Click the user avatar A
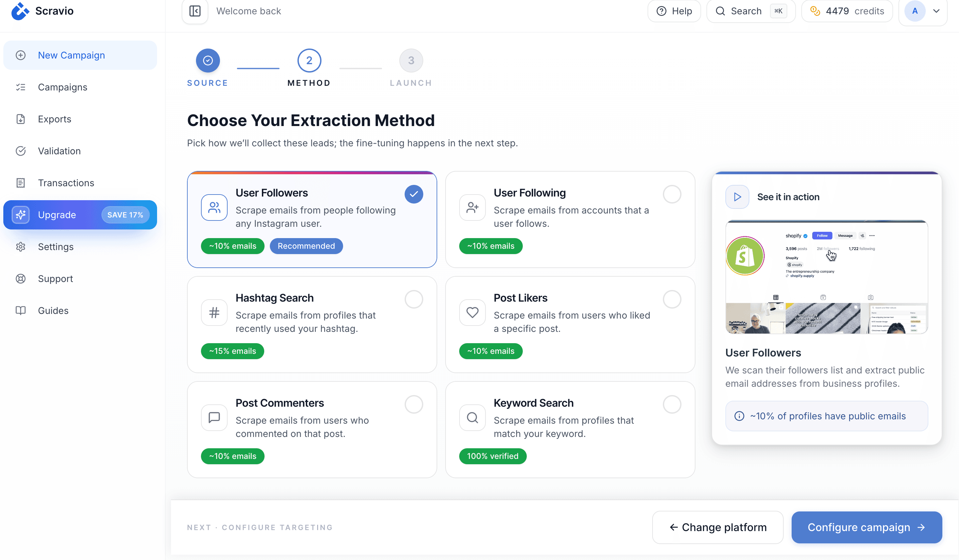Image resolution: width=959 pixels, height=560 pixels. [914, 11]
